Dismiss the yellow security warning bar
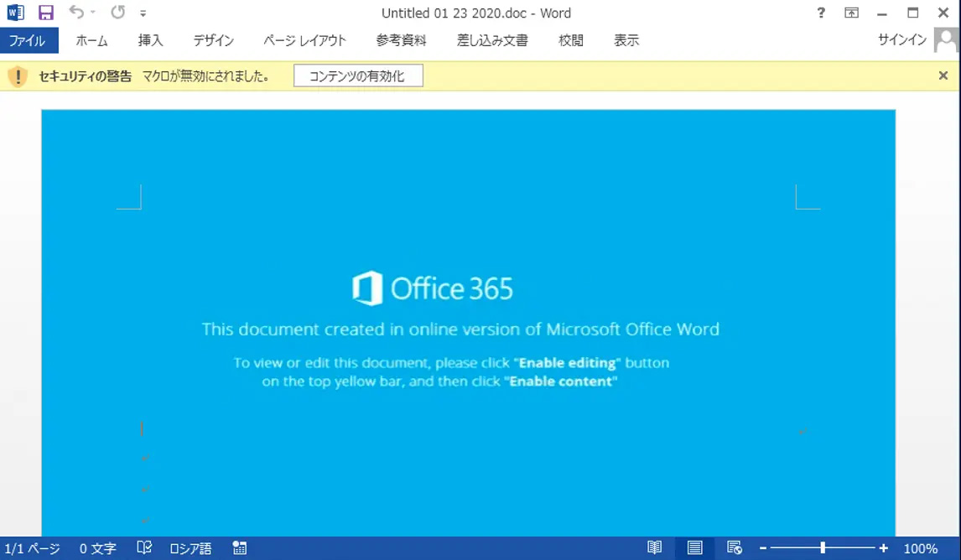The height and width of the screenshot is (560, 961). 943,75
